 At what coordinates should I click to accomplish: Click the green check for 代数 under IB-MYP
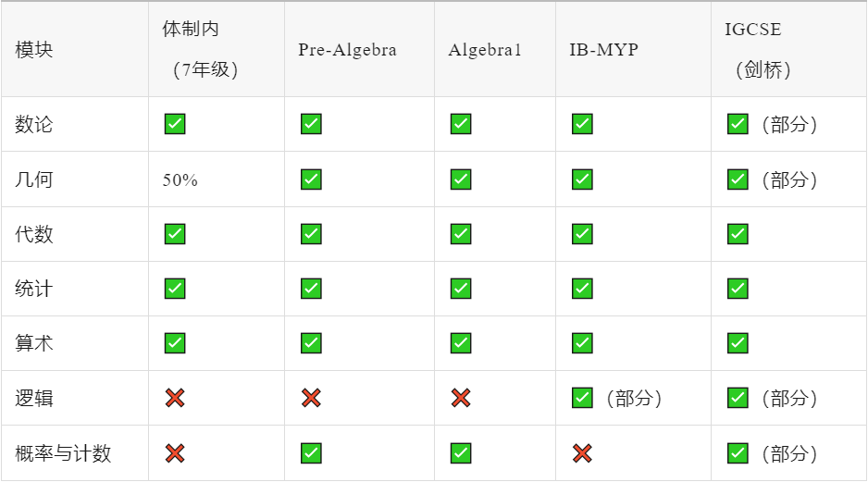(x=582, y=234)
